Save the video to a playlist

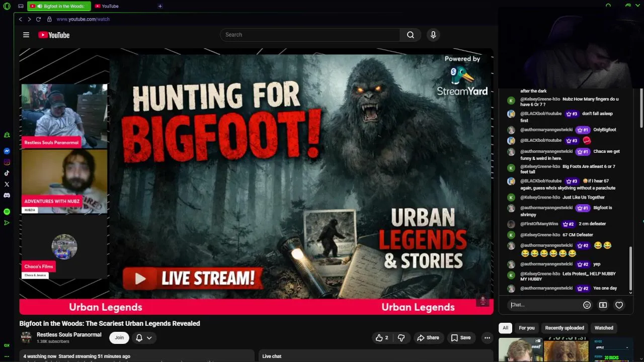click(461, 338)
